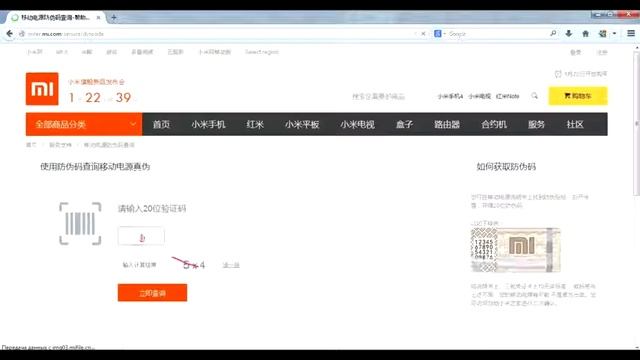The width and height of the screenshot is (640, 360).
Task: Open the 首页 navigation item
Action: 161,124
